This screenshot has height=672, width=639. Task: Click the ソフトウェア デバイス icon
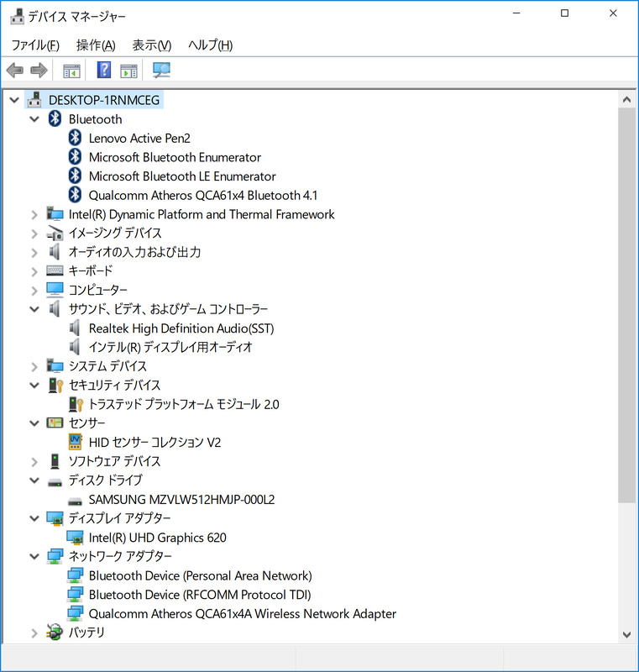point(55,460)
